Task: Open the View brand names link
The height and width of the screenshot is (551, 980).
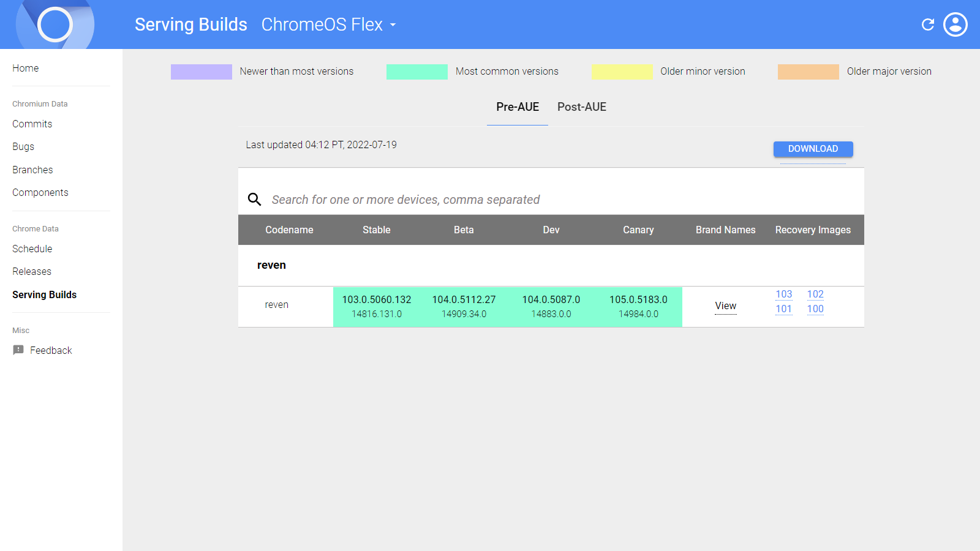Action: click(725, 306)
